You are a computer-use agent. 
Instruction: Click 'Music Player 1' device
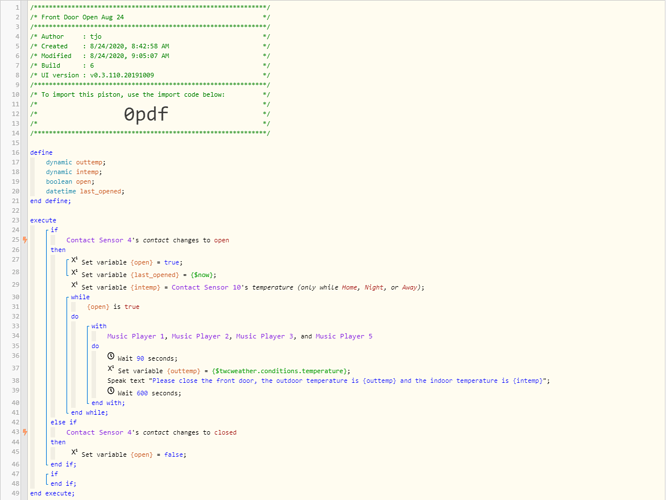coord(135,336)
